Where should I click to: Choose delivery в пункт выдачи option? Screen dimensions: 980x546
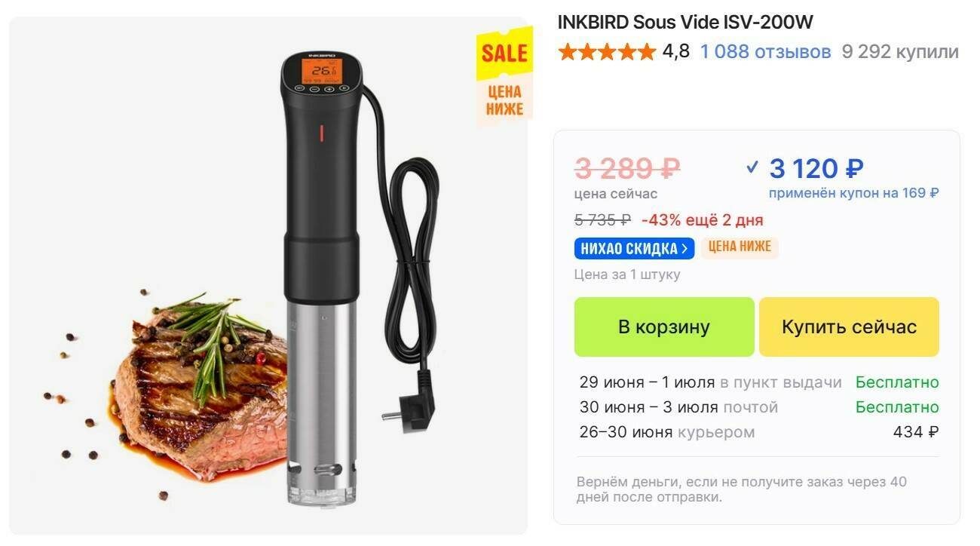(759, 382)
